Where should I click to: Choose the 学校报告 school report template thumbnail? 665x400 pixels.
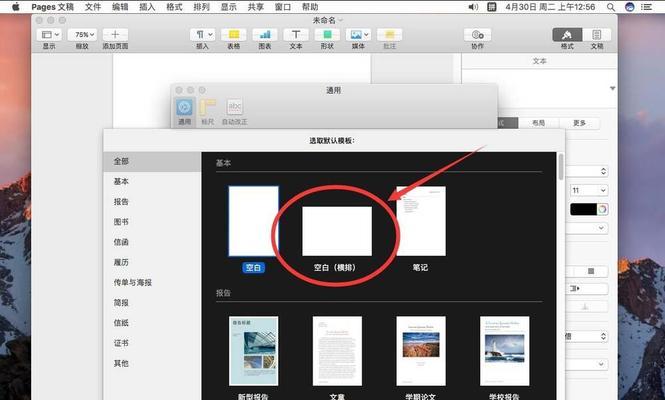coord(504,351)
